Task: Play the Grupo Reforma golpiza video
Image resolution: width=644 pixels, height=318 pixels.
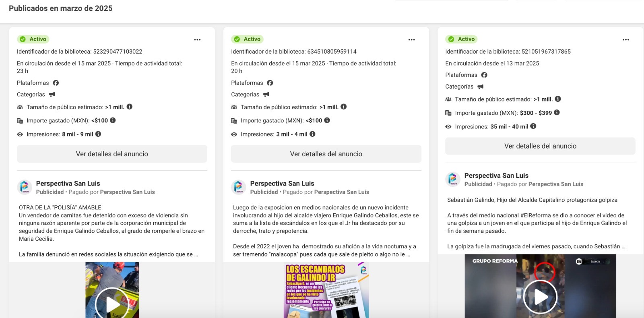Action: 540,297
